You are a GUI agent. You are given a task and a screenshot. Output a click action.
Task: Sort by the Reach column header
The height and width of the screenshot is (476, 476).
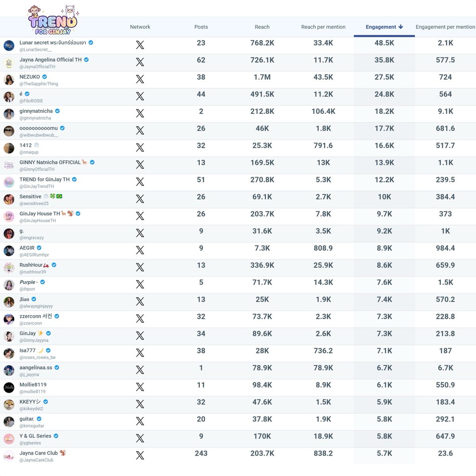(x=262, y=27)
